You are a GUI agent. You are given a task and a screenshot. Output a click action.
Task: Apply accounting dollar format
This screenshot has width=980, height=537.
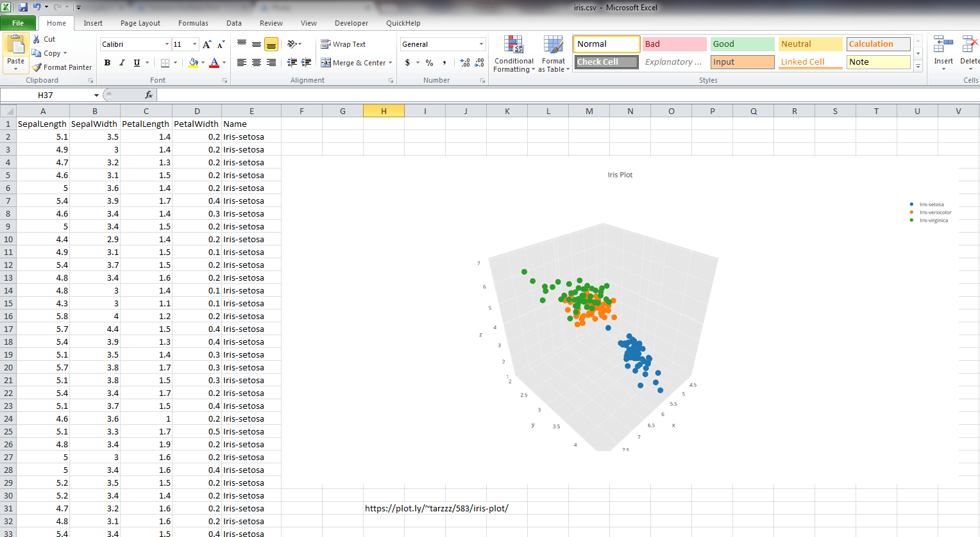(407, 63)
